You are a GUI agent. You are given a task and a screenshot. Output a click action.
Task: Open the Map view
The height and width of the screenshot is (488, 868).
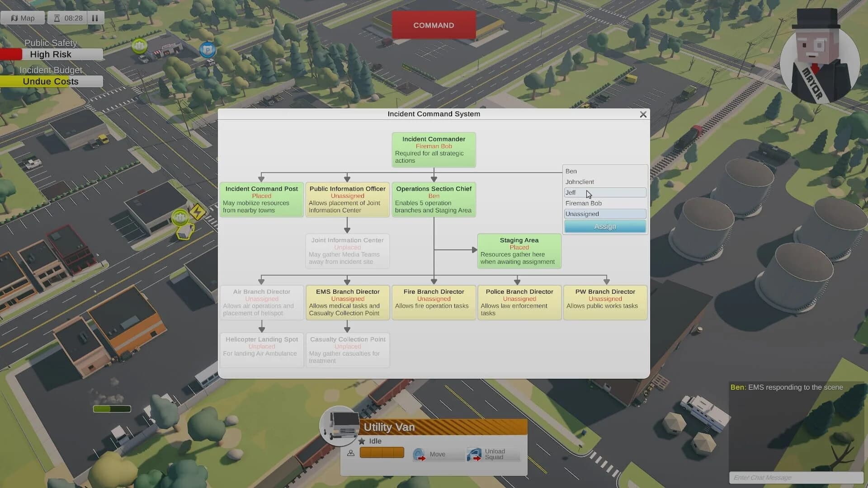pos(22,18)
